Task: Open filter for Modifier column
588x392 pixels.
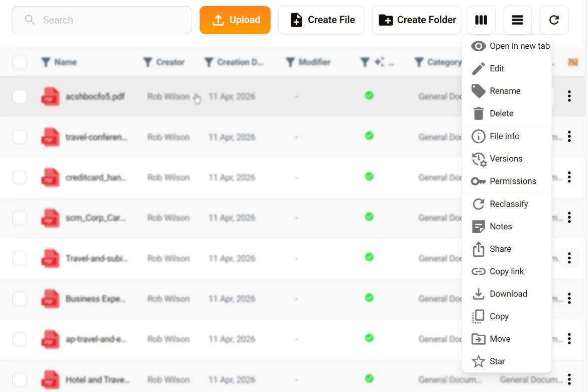Action: [x=290, y=62]
